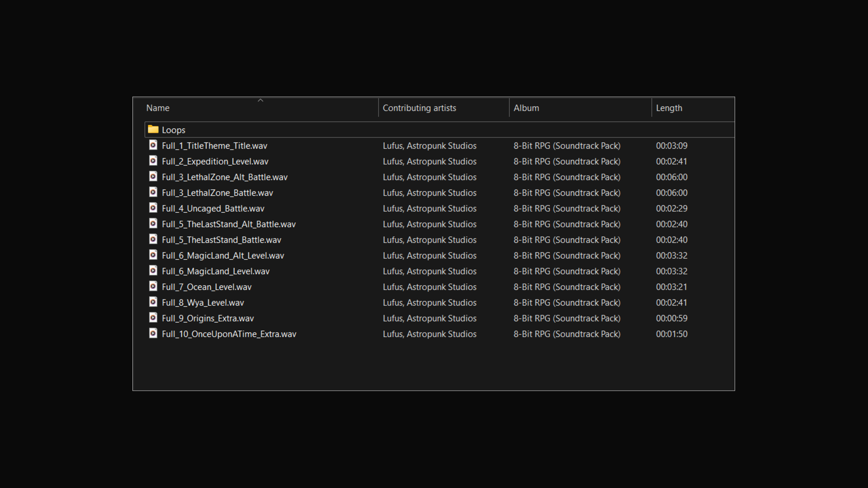The height and width of the screenshot is (488, 868).
Task: Sort by Name column header
Action: click(x=158, y=108)
